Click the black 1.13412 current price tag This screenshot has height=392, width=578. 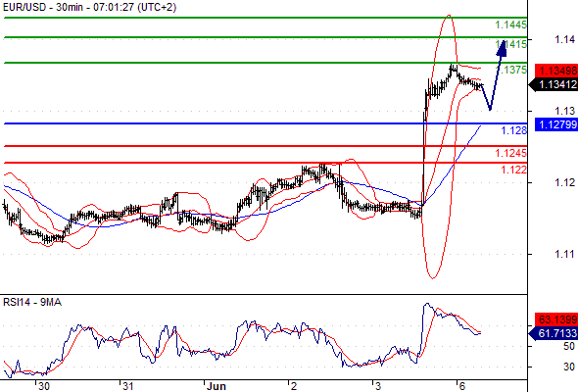[554, 84]
